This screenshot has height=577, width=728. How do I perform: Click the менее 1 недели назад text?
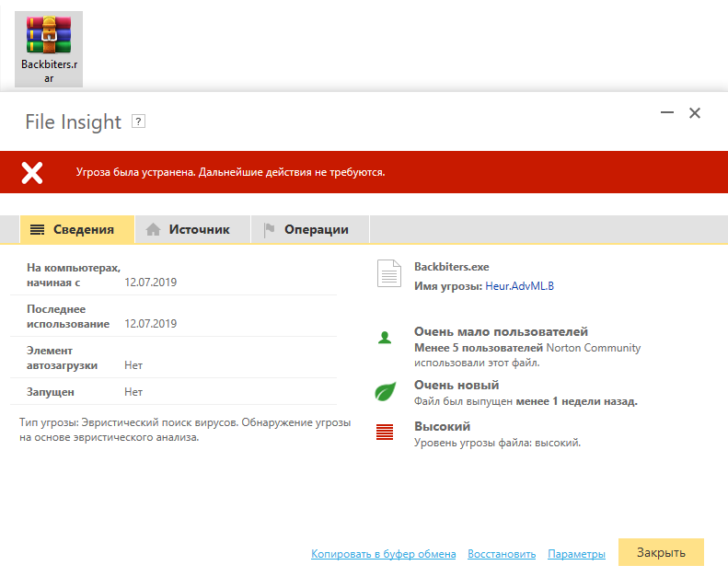click(577, 401)
